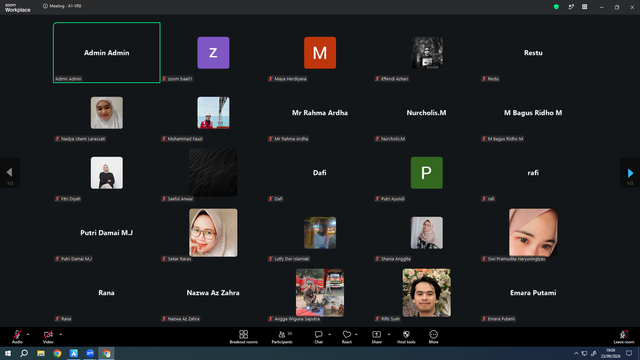Click the pen icon in the title bar
640x360 pixels.
pyautogui.click(x=571, y=7)
